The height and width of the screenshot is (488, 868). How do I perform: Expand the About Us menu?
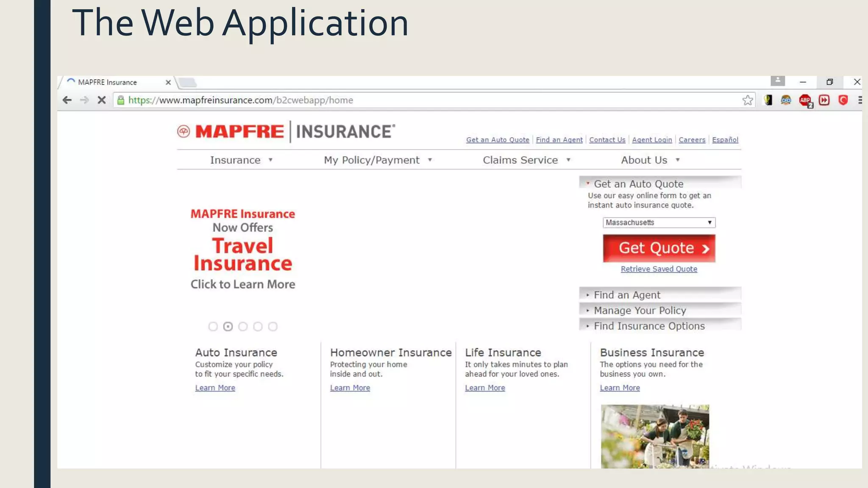point(651,160)
